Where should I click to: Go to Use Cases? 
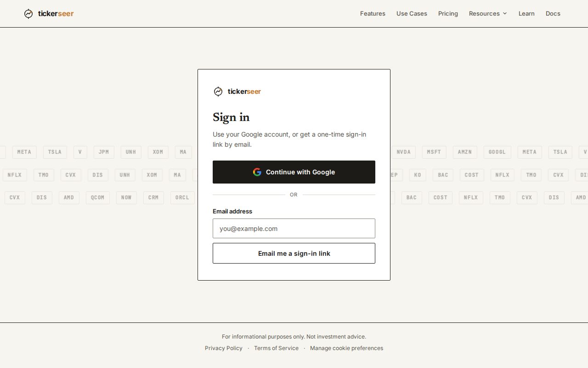[412, 14]
